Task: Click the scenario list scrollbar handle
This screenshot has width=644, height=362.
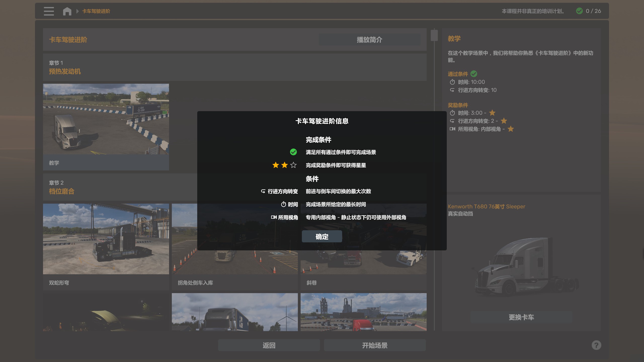Action: (434, 35)
